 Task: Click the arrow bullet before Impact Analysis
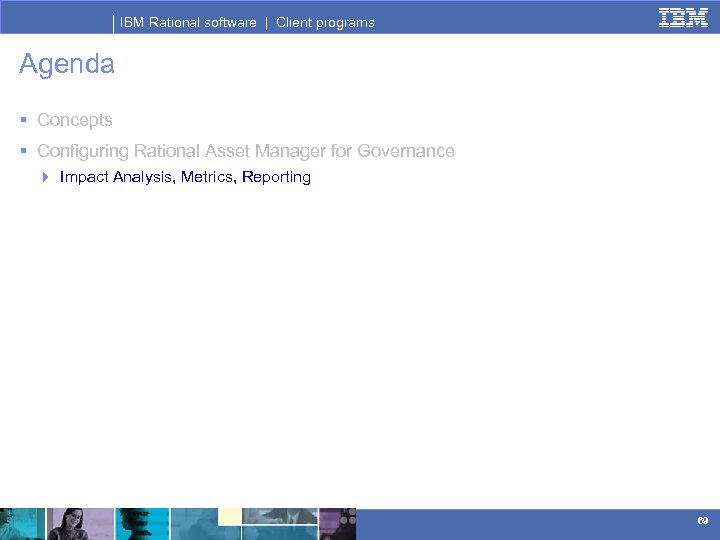pos(45,177)
